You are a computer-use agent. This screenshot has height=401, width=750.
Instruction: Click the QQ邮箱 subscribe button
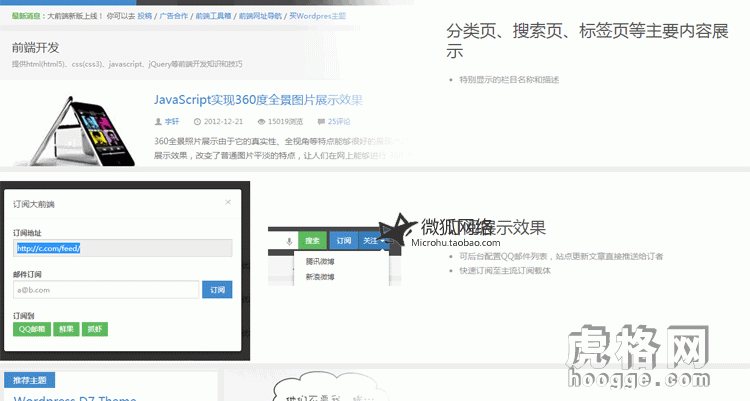tap(33, 328)
